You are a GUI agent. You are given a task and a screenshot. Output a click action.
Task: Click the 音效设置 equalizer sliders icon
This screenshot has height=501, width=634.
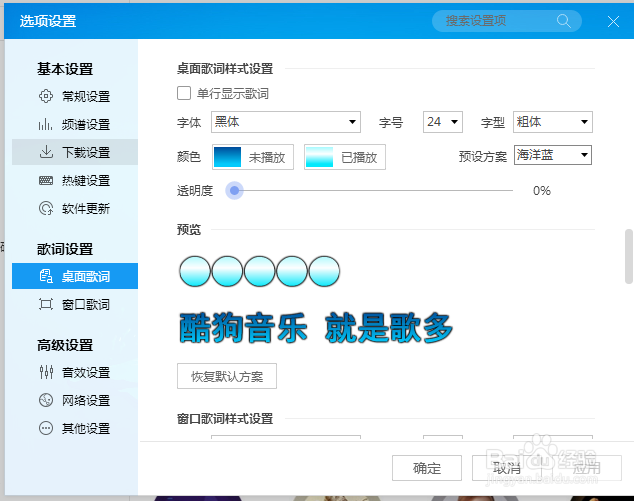tap(46, 372)
